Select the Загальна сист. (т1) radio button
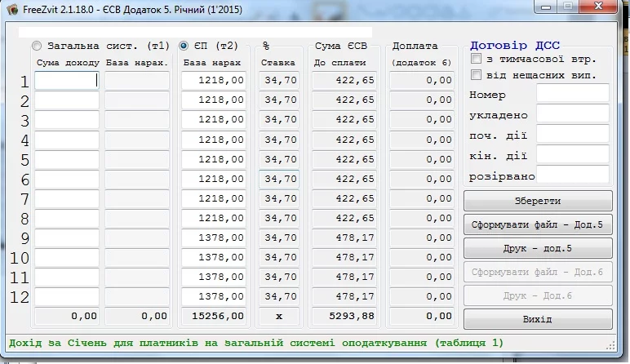 coord(37,46)
